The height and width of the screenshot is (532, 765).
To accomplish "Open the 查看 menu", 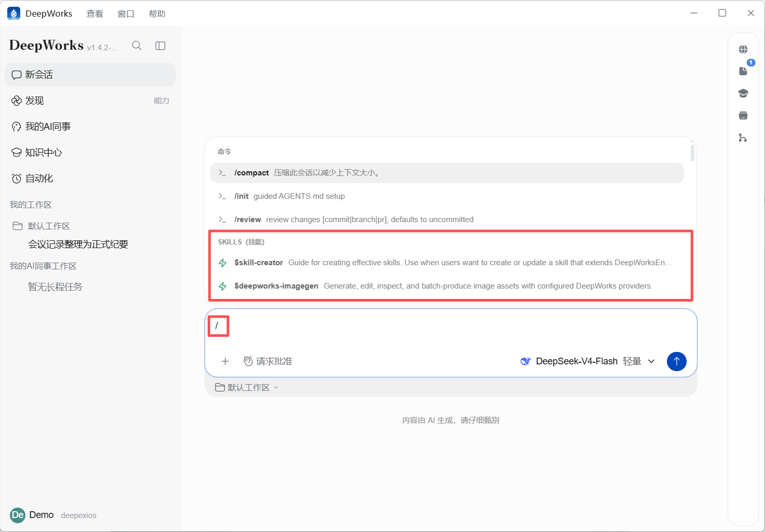I will pyautogui.click(x=94, y=13).
